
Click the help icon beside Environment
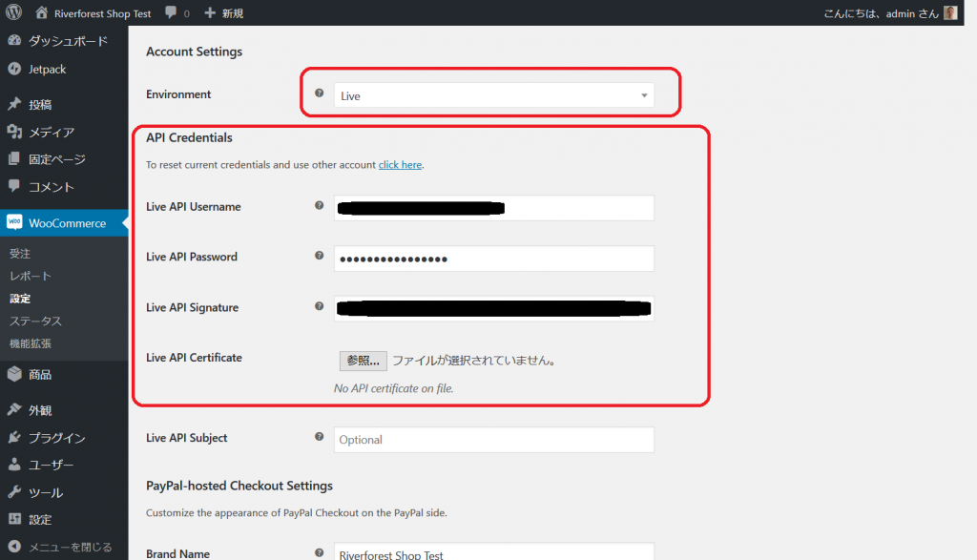point(319,93)
